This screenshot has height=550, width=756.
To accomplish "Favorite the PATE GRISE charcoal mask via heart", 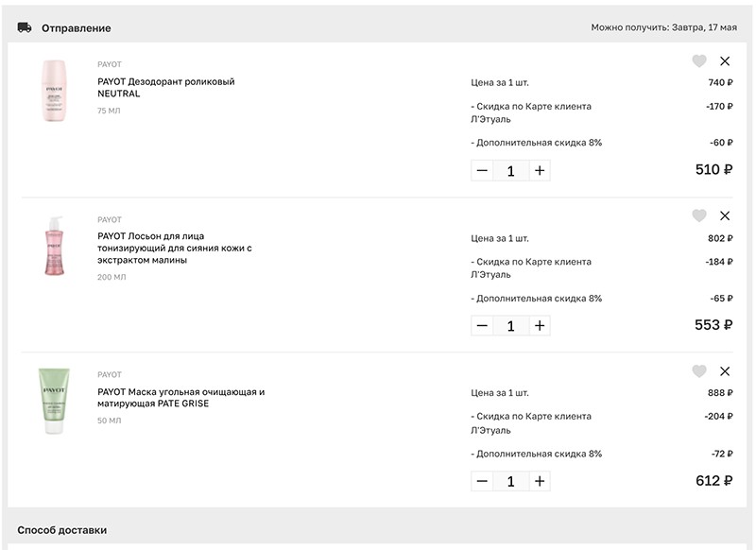I will tap(699, 370).
